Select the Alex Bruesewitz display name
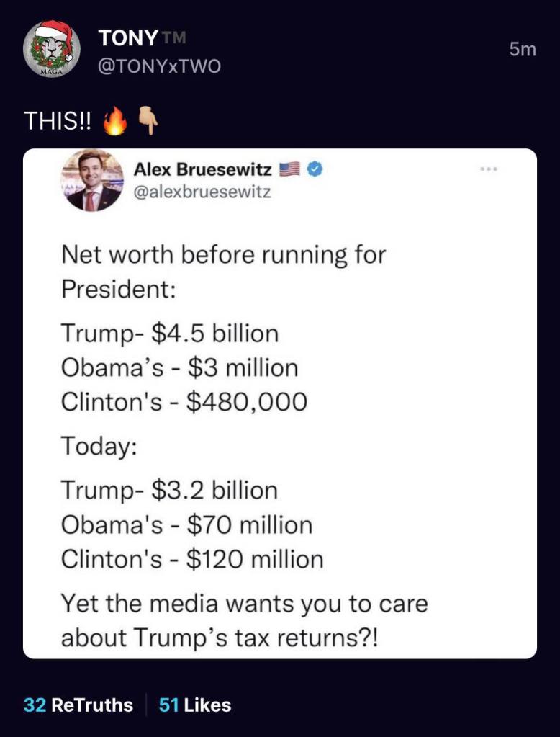Viewport: 560px width, 737px height. [203, 170]
